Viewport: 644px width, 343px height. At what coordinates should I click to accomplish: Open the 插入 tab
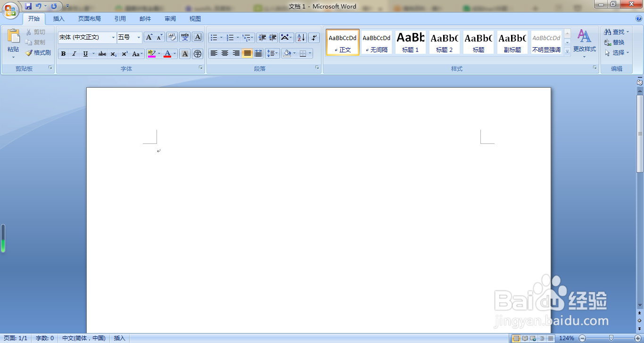click(x=59, y=19)
